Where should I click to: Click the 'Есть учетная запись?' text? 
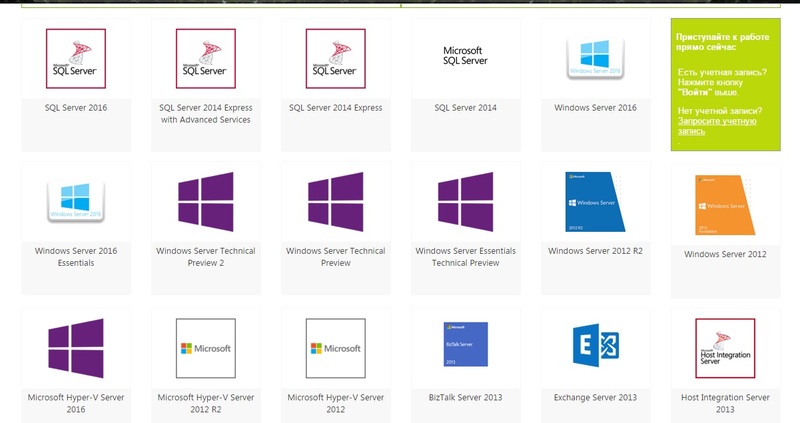[722, 72]
